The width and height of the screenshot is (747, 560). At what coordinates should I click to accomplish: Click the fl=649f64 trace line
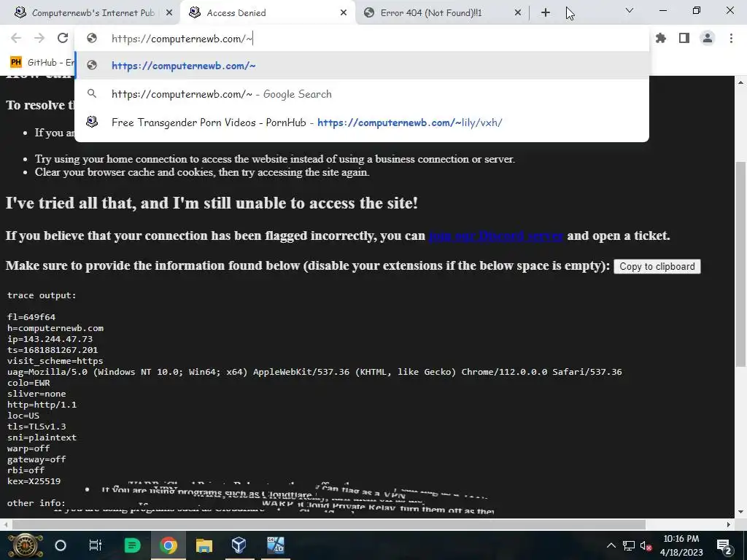coord(31,317)
